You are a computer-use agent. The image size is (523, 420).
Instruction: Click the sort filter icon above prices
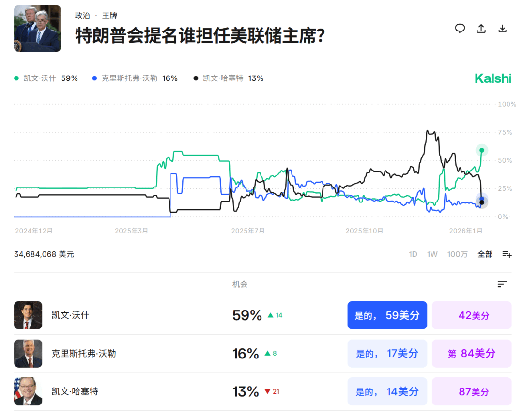[x=502, y=284]
